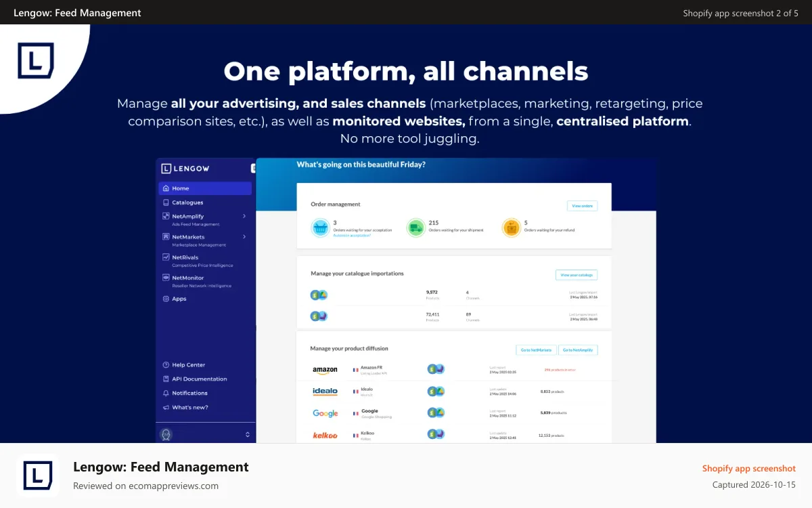The image size is (812, 508).
Task: Click the View orders button
Action: pyautogui.click(x=582, y=206)
